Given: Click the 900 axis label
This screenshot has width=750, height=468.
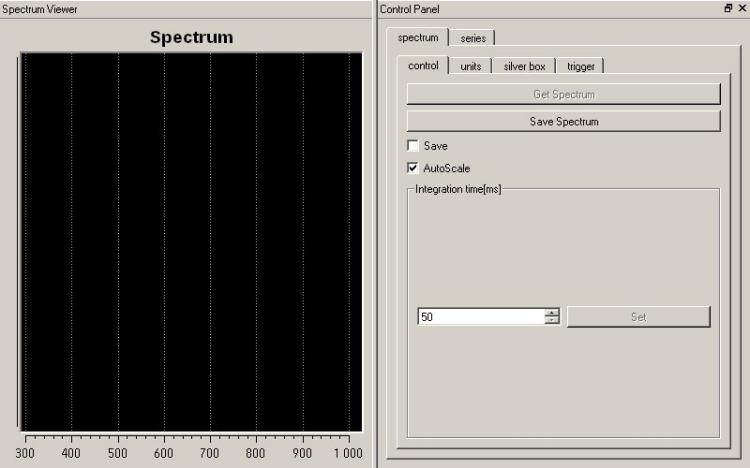Looking at the screenshot, I should [x=302, y=453].
